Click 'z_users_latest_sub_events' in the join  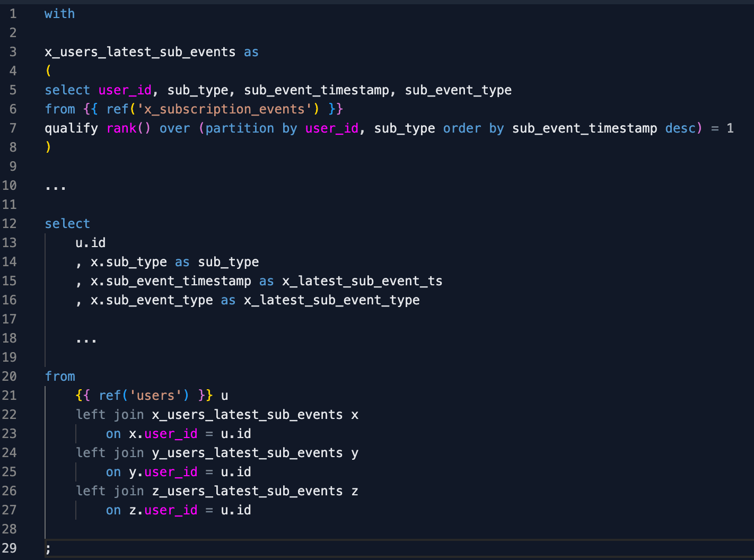247,491
